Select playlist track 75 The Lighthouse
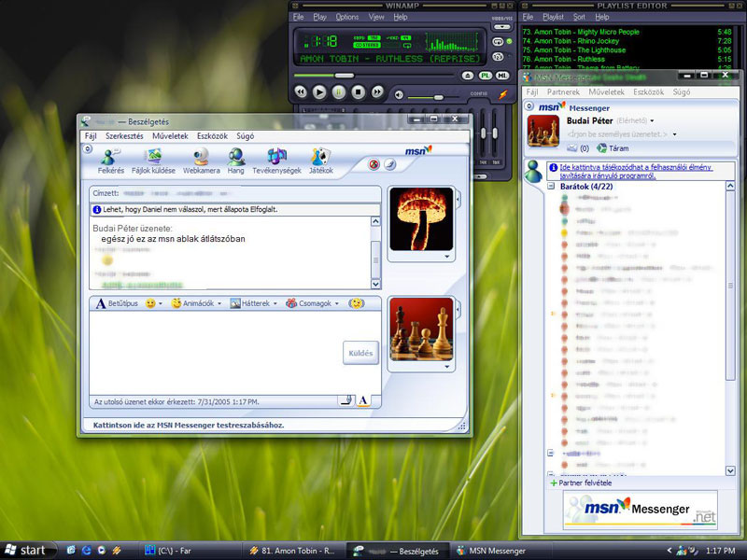The height and width of the screenshot is (560, 747). pyautogui.click(x=627, y=50)
